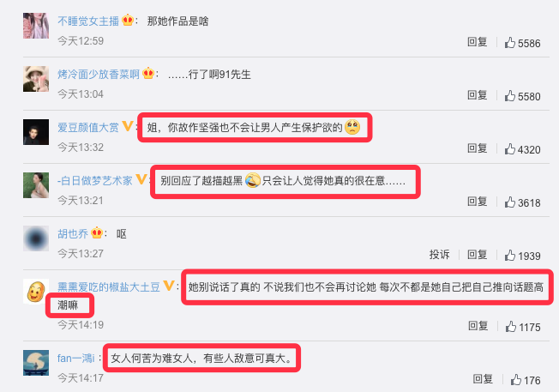Like the comment with 1175 likes
This screenshot has height=392, width=559.
510,327
